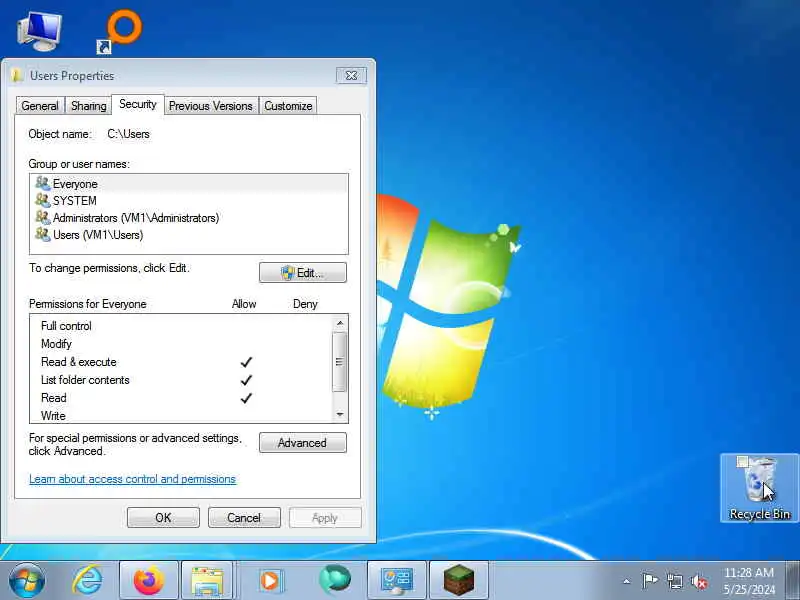Open the green sphere app in taskbar
Screen dimensions: 800x600
[335, 579]
